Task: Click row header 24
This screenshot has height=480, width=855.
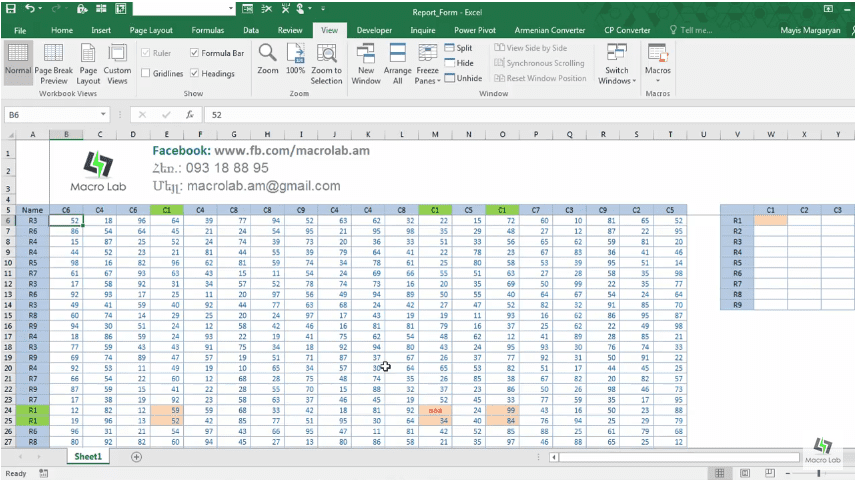Action: tap(8, 410)
